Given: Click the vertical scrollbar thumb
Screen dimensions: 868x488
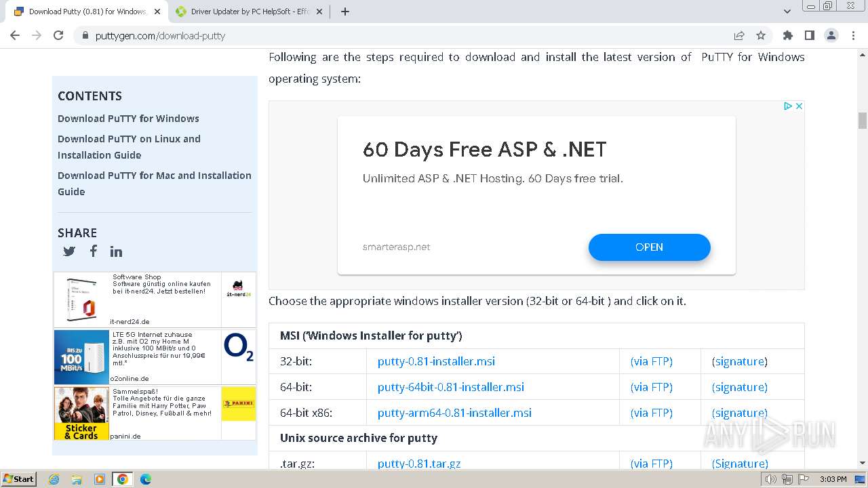Looking at the screenshot, I should [x=863, y=121].
